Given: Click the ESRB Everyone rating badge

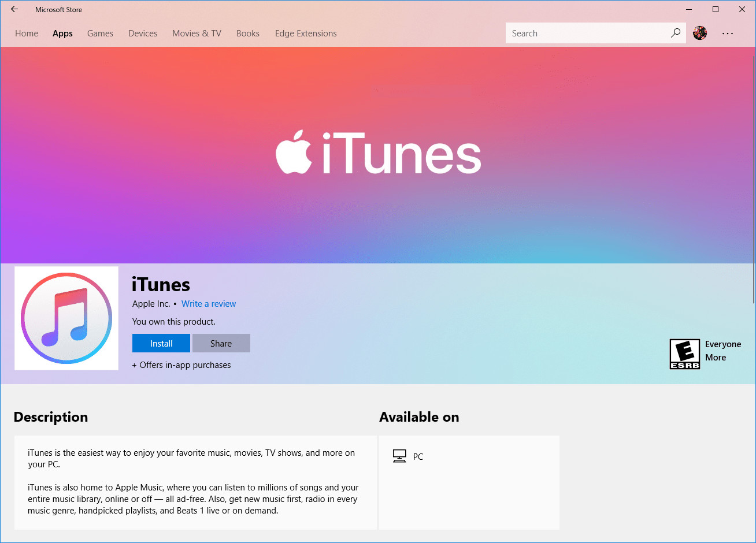Looking at the screenshot, I should coord(685,354).
